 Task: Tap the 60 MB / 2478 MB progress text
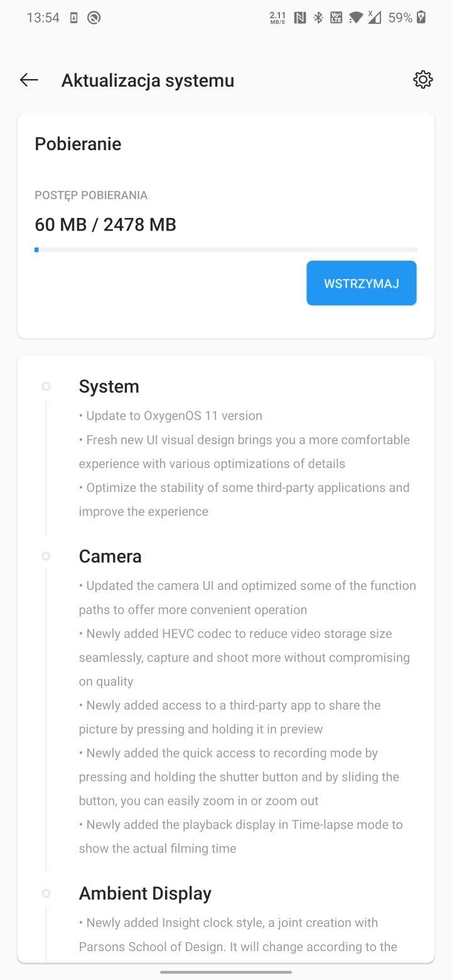(105, 224)
